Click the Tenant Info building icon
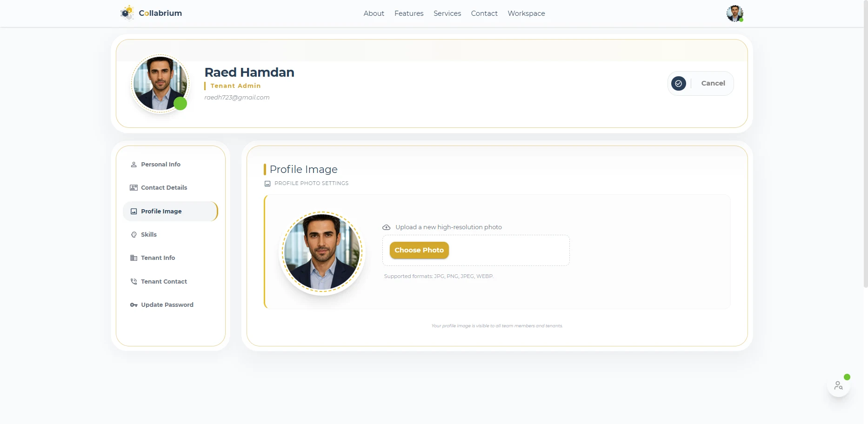 coord(134,258)
